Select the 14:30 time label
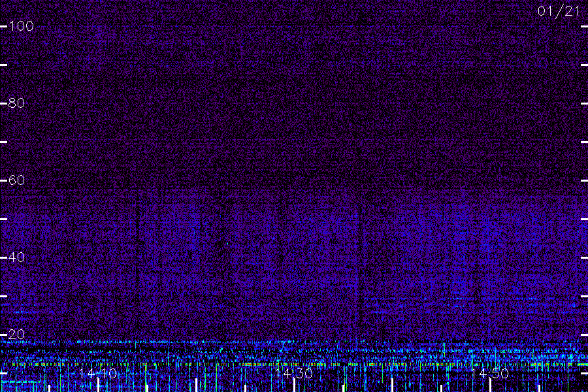Viewport: 588px width, 392px height. point(294,373)
